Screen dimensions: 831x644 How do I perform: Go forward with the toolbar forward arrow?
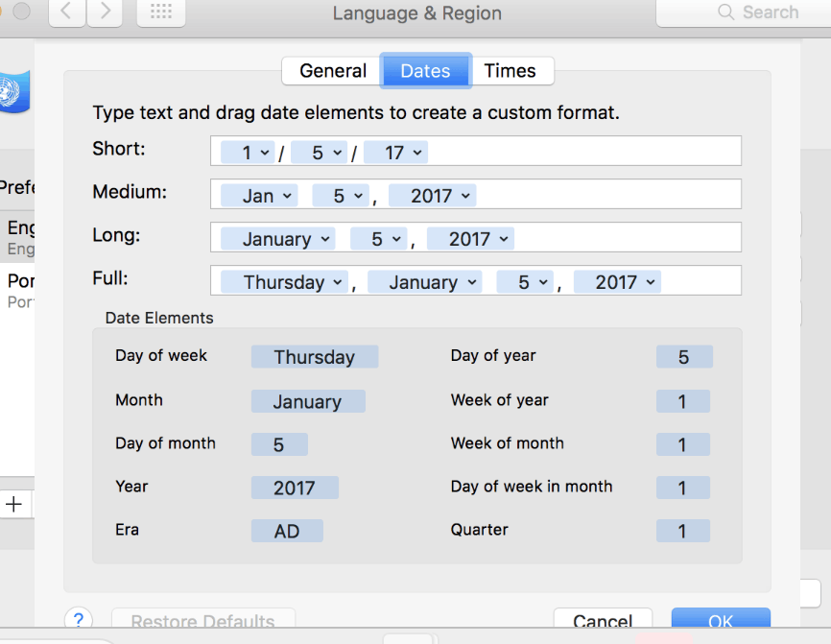click(105, 12)
